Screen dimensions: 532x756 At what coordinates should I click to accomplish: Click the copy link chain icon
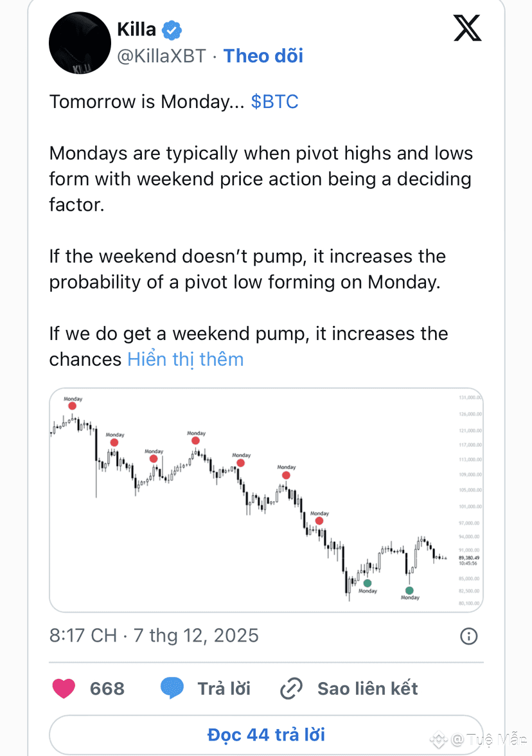point(291,689)
